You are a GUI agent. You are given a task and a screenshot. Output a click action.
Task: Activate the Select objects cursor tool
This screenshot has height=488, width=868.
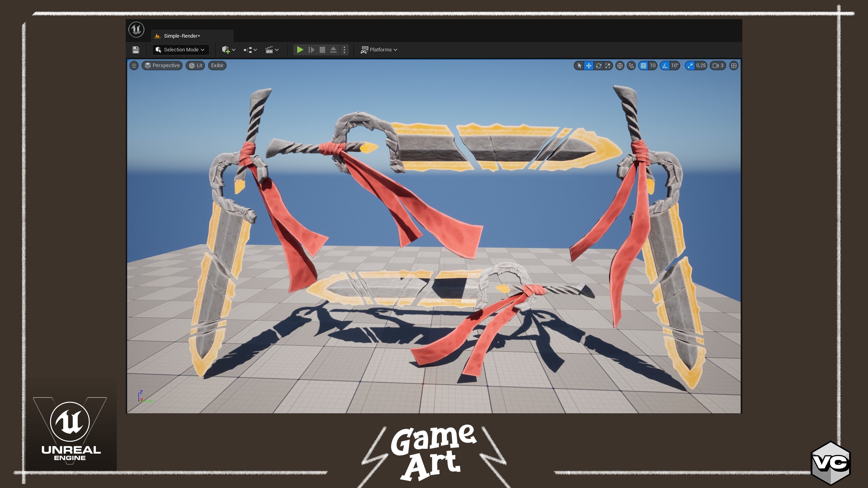579,66
